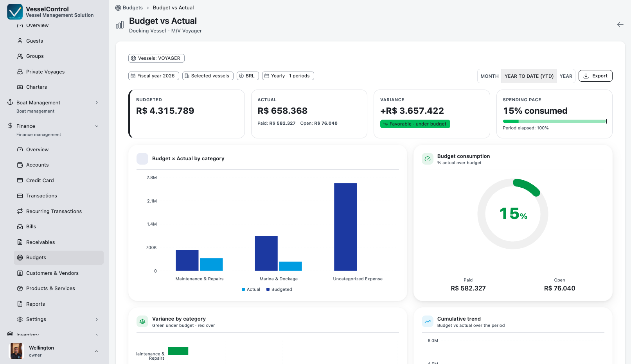Click the Credit Card icon
The image size is (631, 364).
(20, 180)
